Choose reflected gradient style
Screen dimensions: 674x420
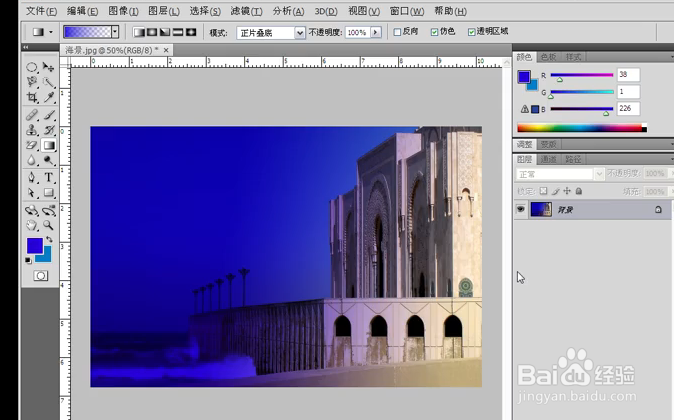[178, 32]
